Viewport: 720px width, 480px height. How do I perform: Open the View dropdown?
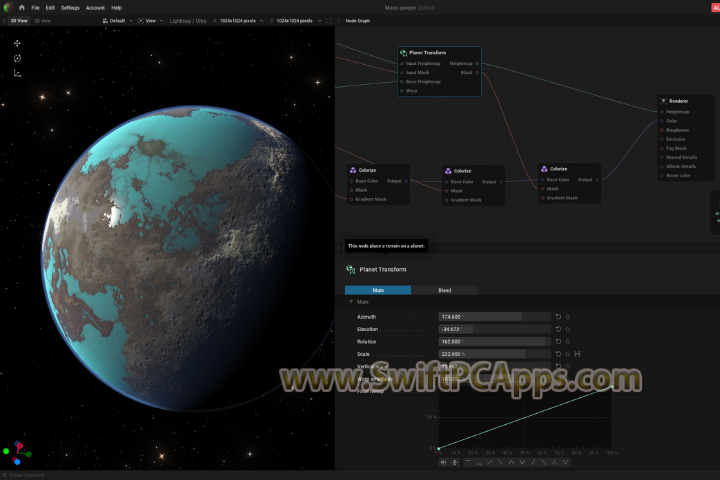coord(151,21)
